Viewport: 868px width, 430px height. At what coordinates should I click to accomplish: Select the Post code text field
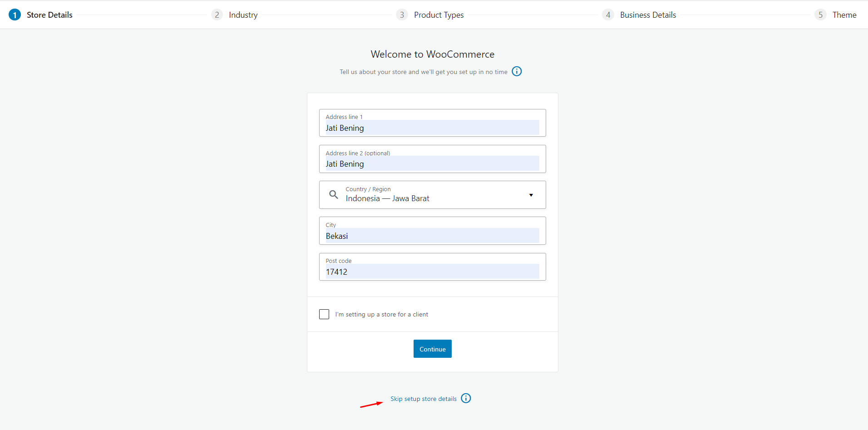tap(432, 272)
